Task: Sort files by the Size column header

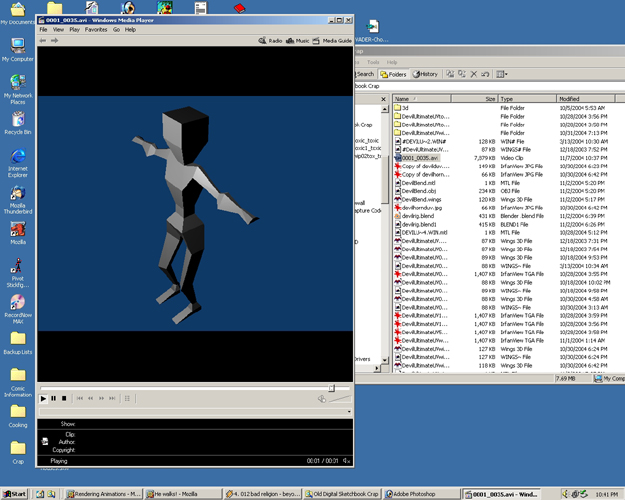Action: tap(474, 98)
